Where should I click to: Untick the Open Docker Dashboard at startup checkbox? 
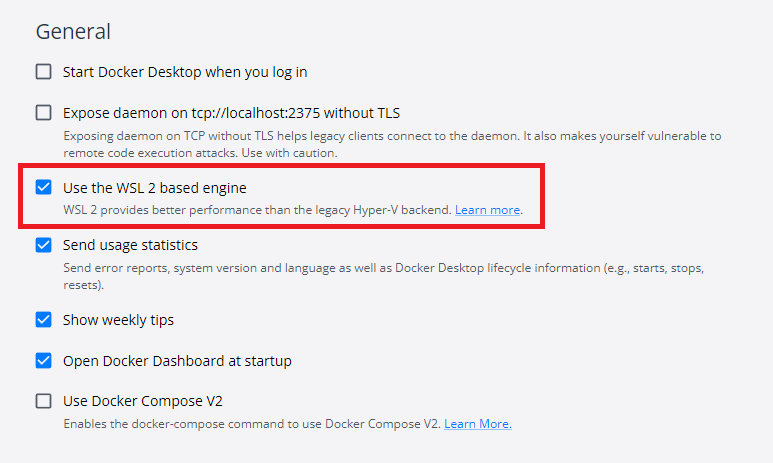[43, 360]
